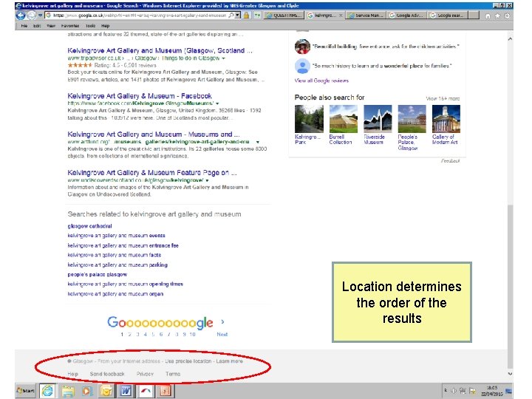
Task: Open the Word taskbar icon
Action: point(126,391)
